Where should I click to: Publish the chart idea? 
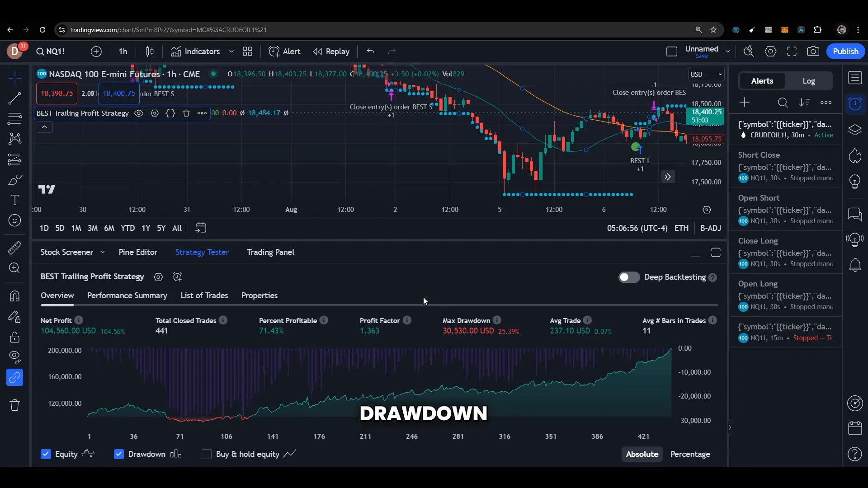[845, 52]
